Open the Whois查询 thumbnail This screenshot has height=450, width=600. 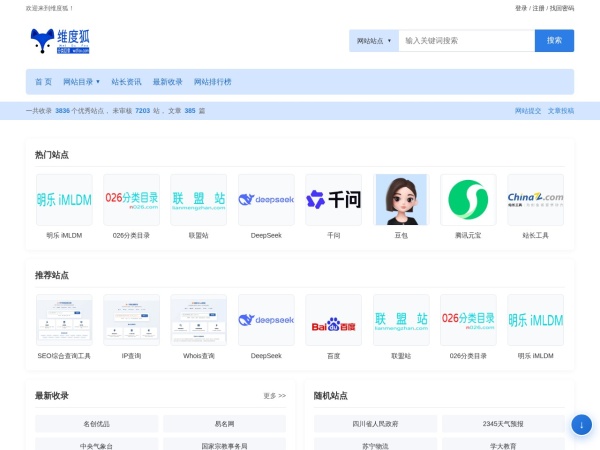198,320
